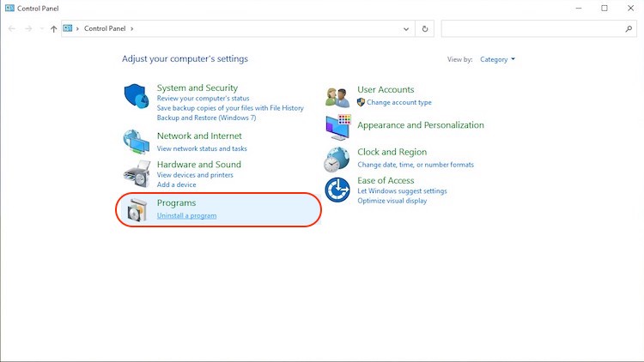The height and width of the screenshot is (362, 644).
Task: Click Change date, time, or number formats
Action: pyautogui.click(x=416, y=165)
